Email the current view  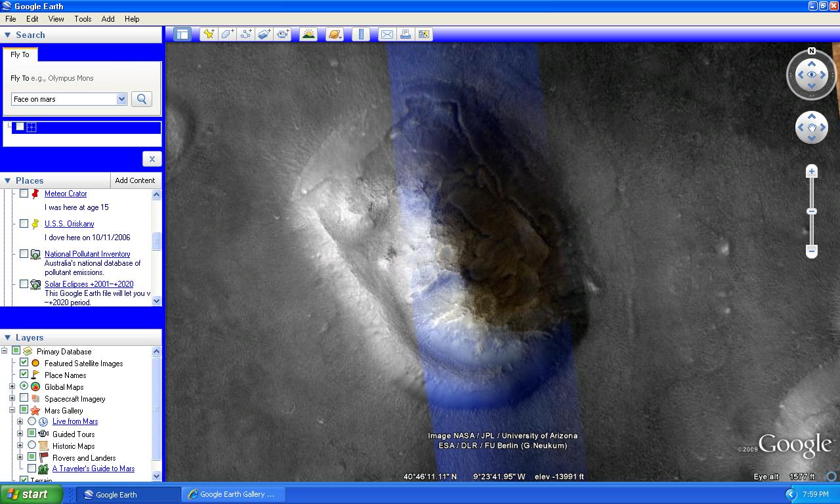point(387,34)
